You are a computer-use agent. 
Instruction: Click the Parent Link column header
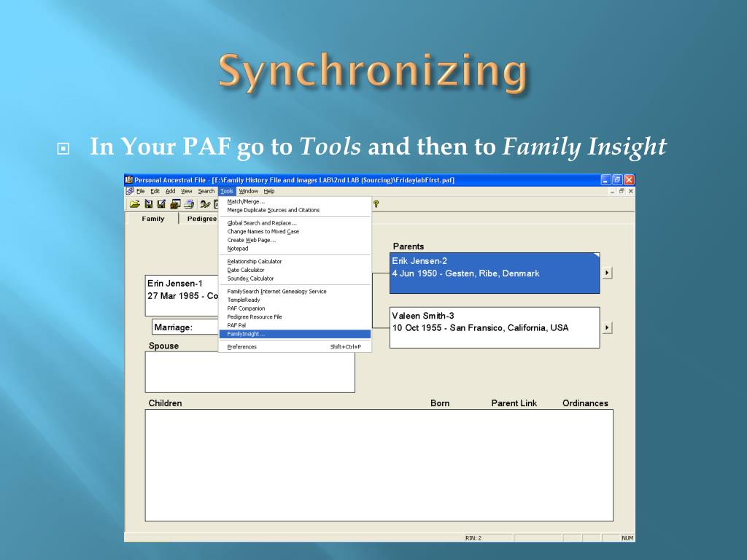point(514,403)
